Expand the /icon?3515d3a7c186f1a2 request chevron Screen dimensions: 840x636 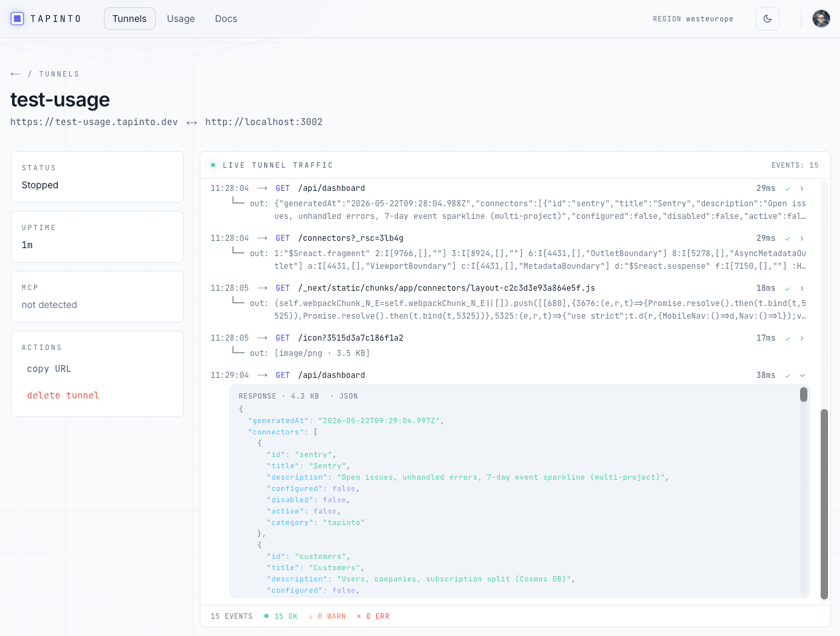tap(802, 338)
